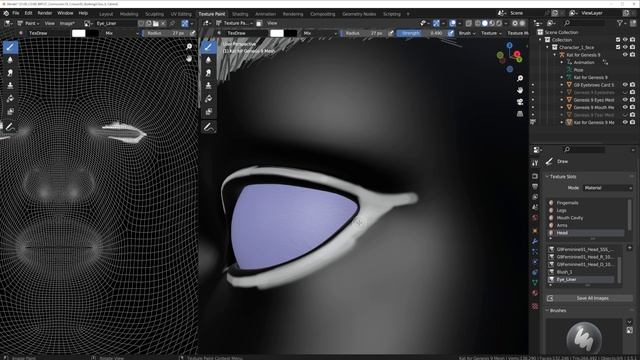
Task: Open the Texture dropdown in viewport header
Action: (x=491, y=33)
